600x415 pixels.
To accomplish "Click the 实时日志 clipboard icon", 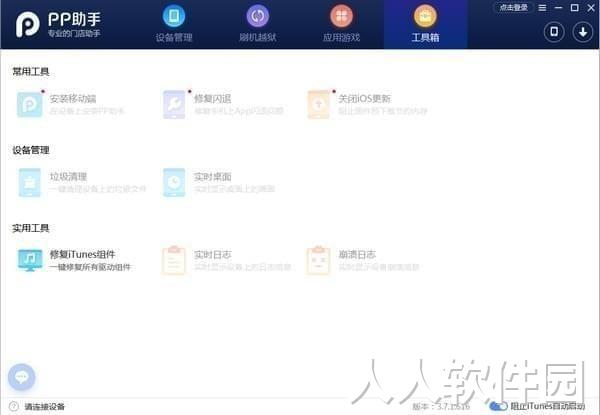I will tap(174, 260).
